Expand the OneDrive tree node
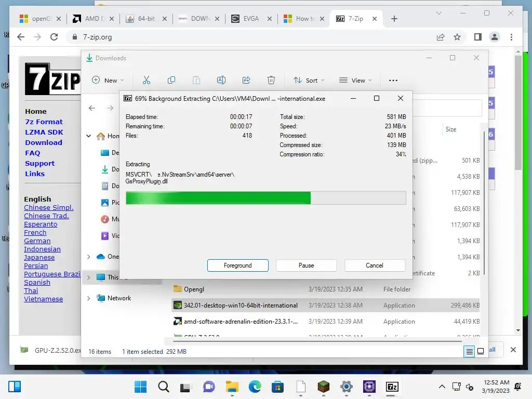 point(88,257)
